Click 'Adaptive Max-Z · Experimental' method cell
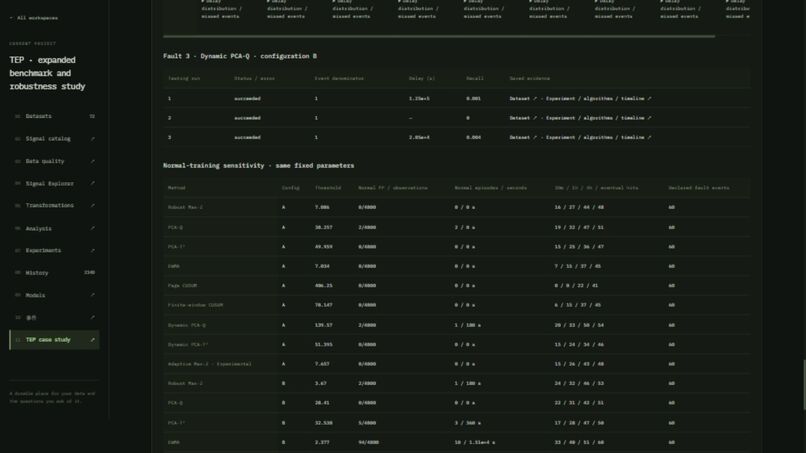 209,364
